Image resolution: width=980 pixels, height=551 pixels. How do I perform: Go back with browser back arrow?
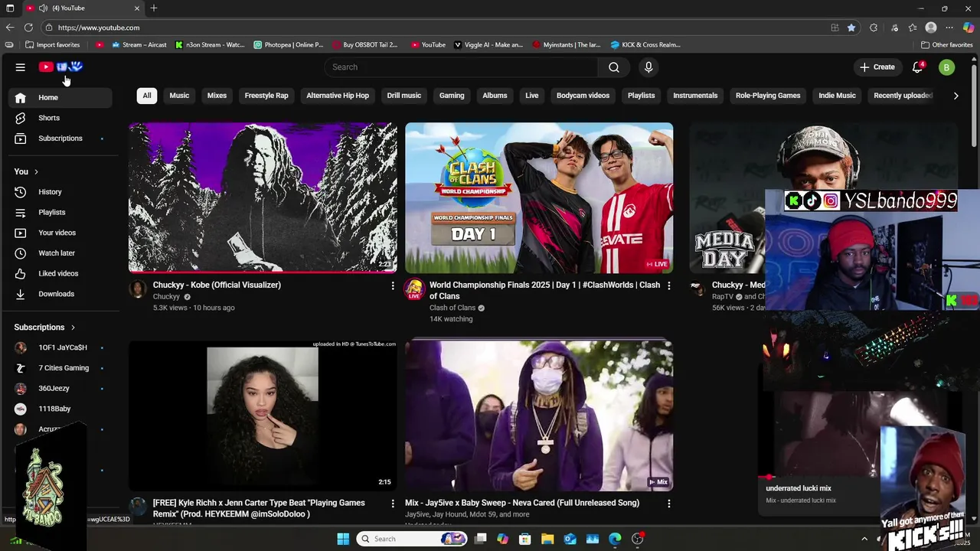[x=10, y=28]
